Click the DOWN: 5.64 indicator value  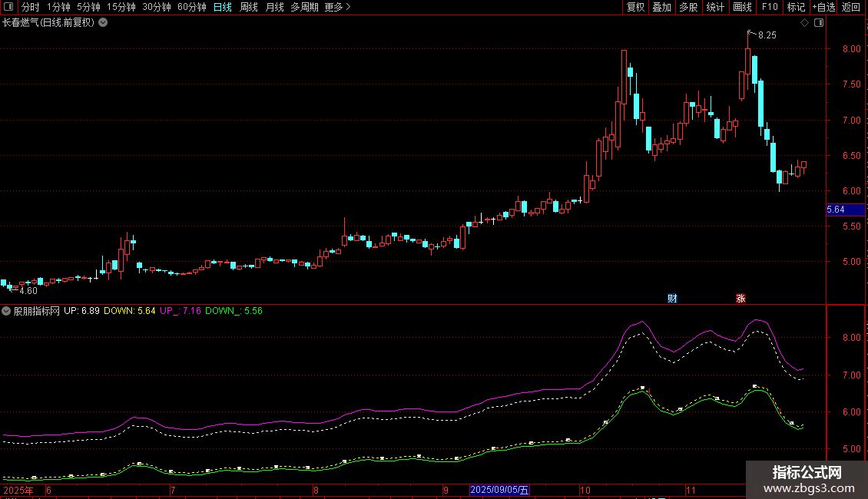(130, 311)
